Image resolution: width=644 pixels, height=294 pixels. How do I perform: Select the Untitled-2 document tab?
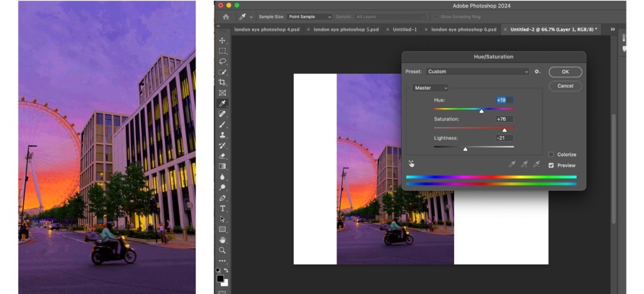[x=553, y=30]
